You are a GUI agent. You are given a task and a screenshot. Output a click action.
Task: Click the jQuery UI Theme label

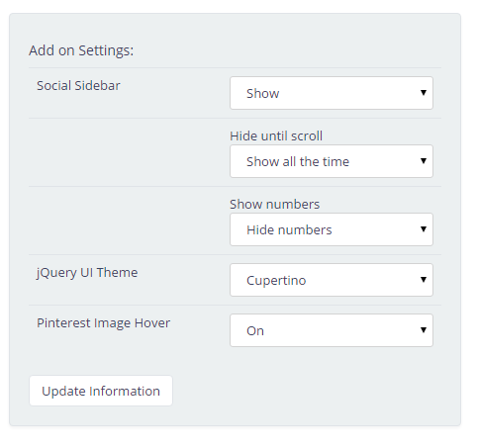point(87,273)
